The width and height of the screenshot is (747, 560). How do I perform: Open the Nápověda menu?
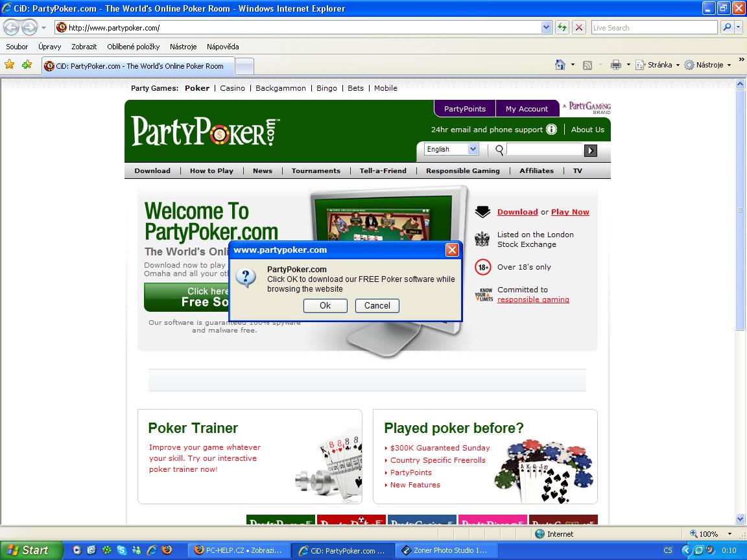pyautogui.click(x=223, y=47)
